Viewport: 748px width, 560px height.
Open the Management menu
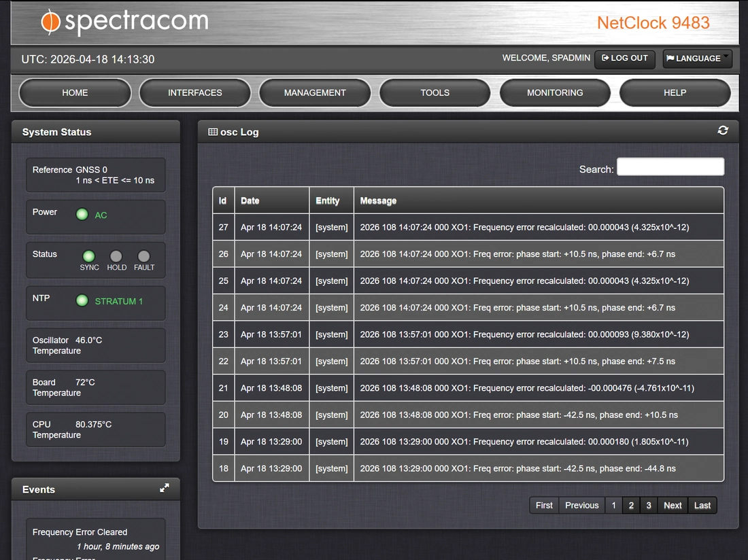315,92
